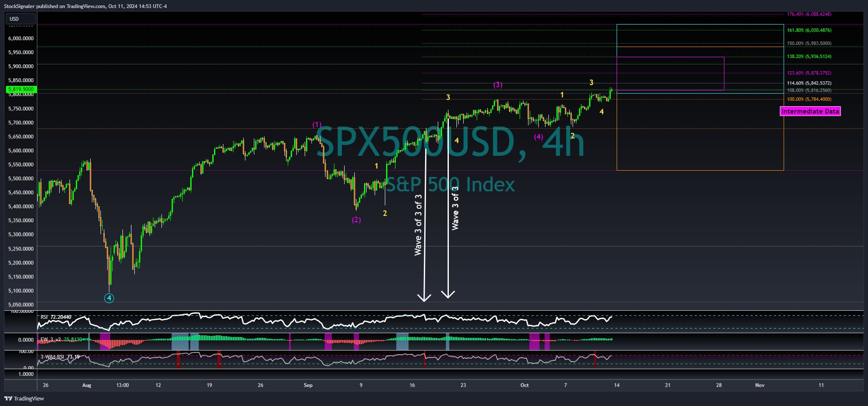Select the magenta (3) wave label
Screen dimensions: 868x406
(498, 85)
